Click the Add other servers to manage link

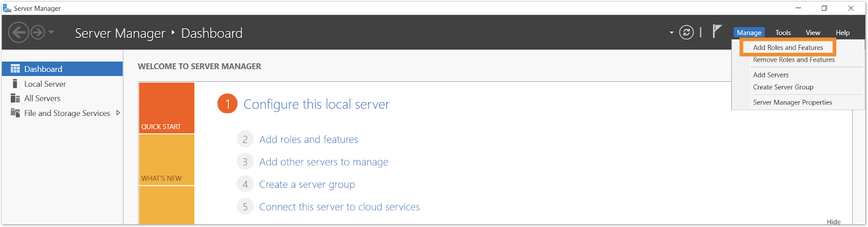tap(324, 162)
